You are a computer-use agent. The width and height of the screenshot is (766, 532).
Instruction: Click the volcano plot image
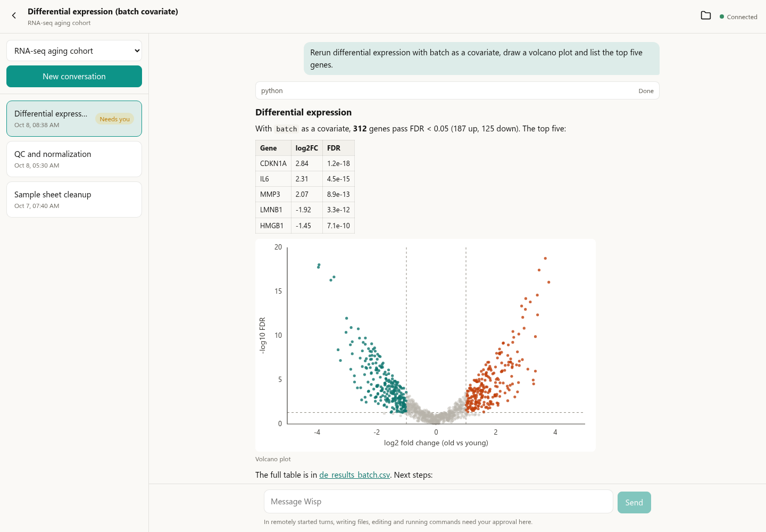(426, 345)
